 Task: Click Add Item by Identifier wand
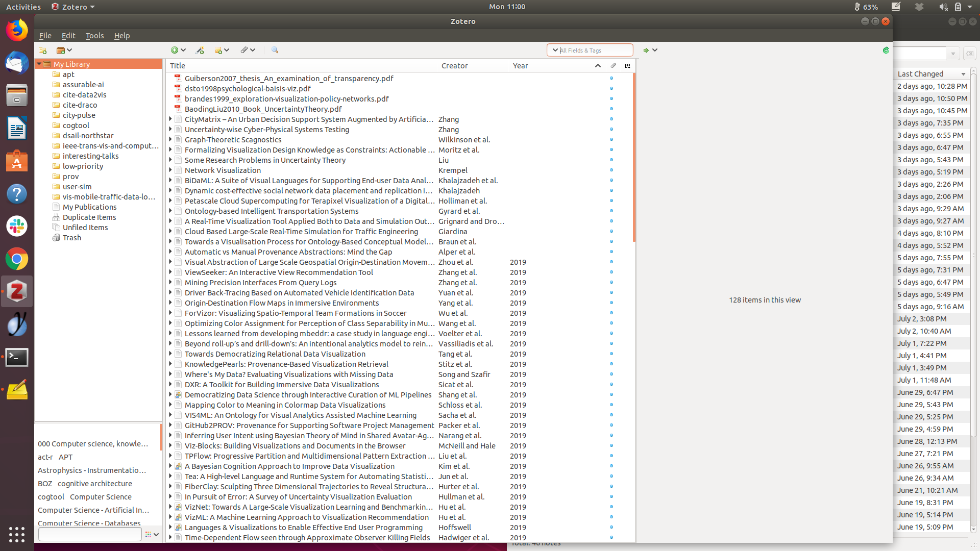(x=200, y=50)
